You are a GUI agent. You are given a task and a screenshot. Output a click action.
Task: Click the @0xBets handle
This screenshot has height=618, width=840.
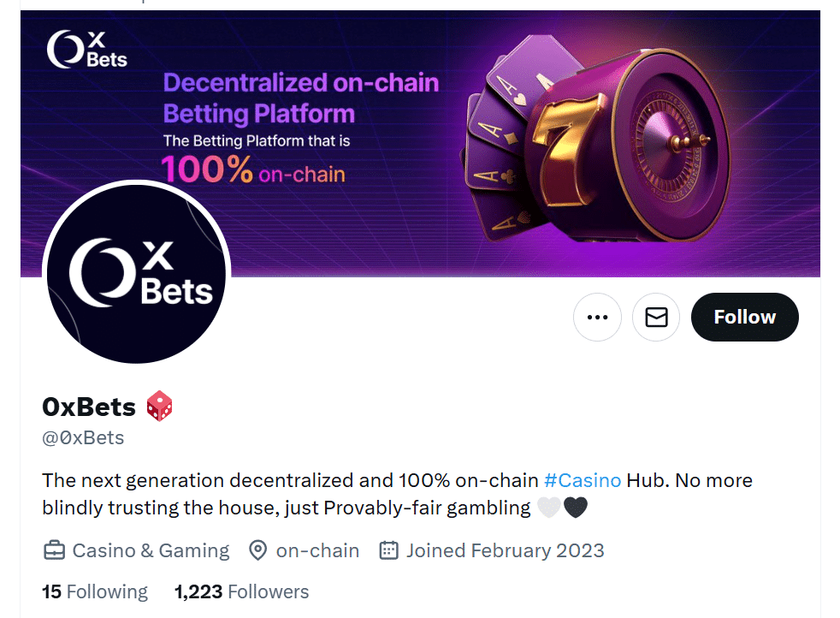coord(83,437)
